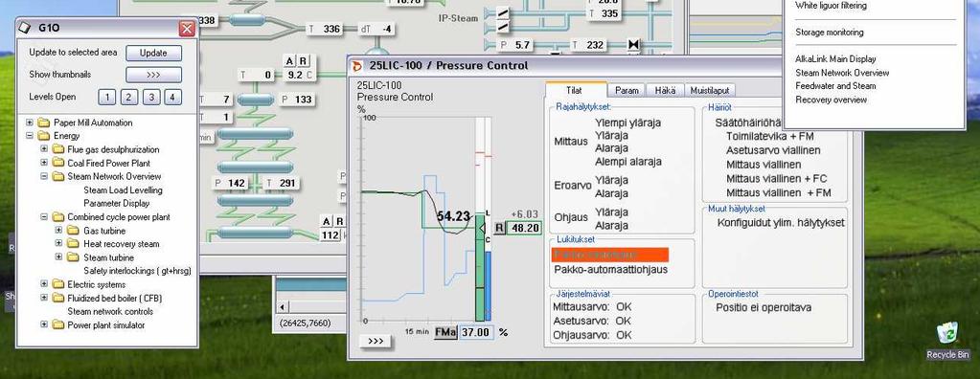Click the setpoint triangle marker on bar

482,229
